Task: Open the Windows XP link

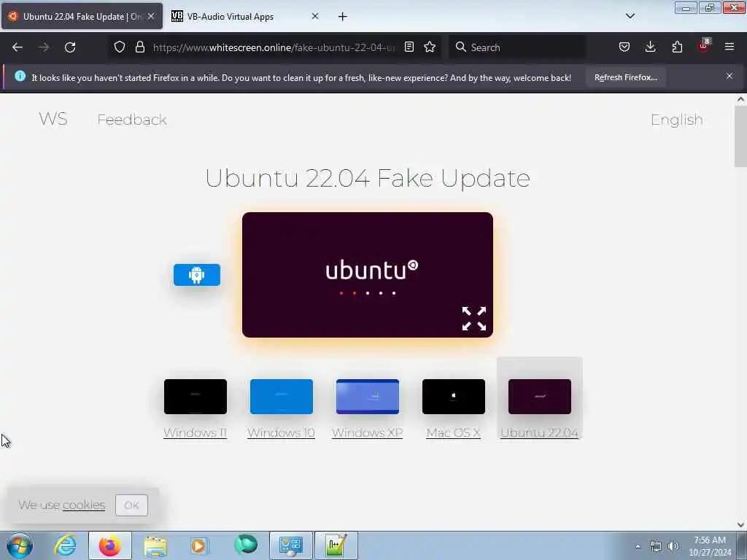Action: [368, 432]
